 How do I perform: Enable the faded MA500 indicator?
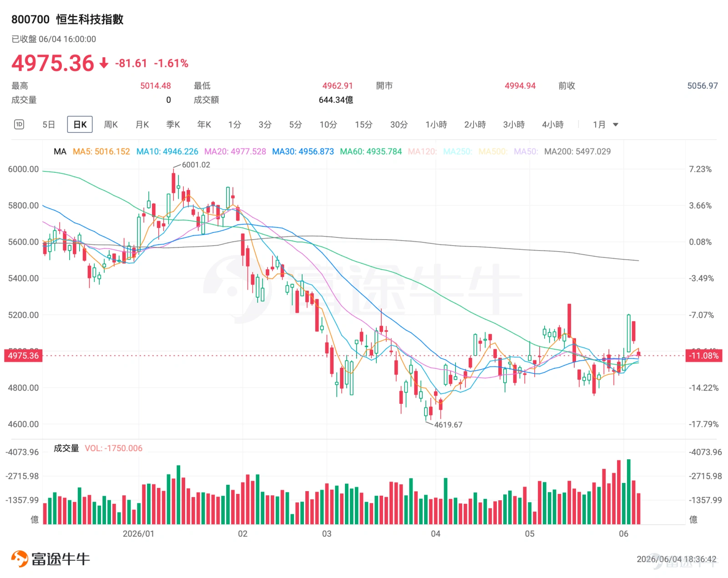(493, 151)
